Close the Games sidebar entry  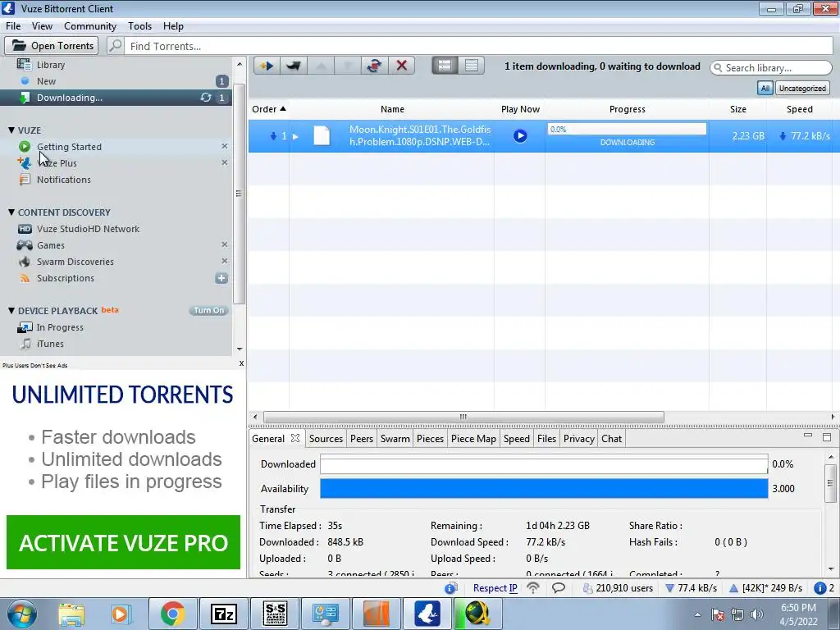[225, 244]
